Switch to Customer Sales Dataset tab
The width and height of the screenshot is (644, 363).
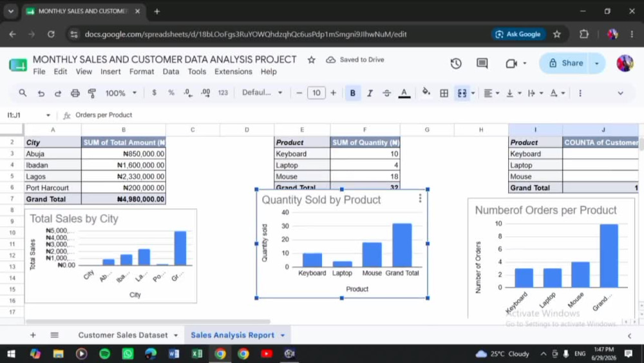point(123,335)
